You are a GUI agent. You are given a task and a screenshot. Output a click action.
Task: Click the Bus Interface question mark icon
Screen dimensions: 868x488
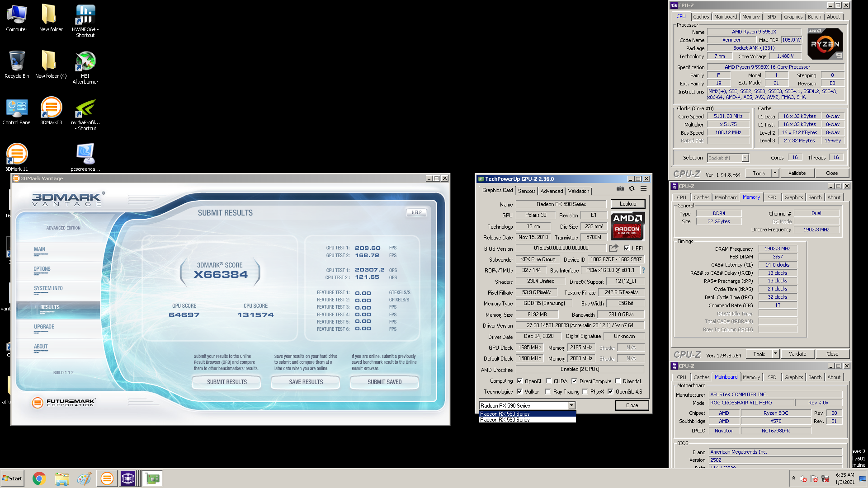coord(643,270)
